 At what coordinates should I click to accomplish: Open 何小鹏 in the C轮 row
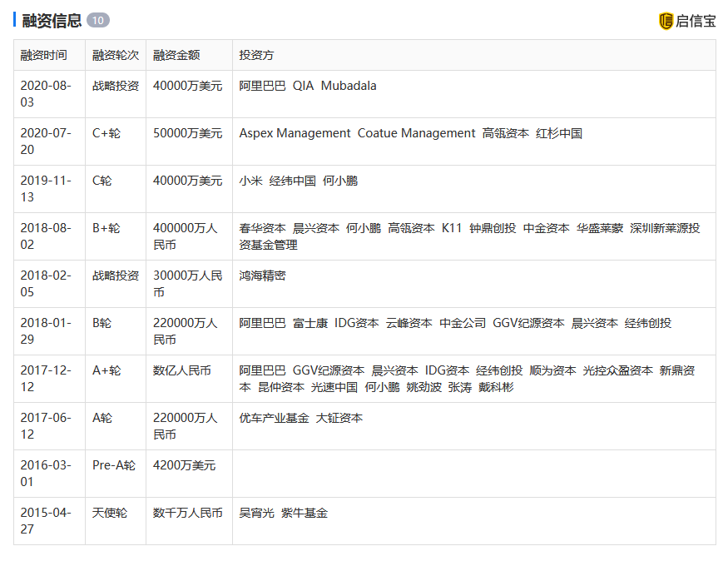point(340,181)
